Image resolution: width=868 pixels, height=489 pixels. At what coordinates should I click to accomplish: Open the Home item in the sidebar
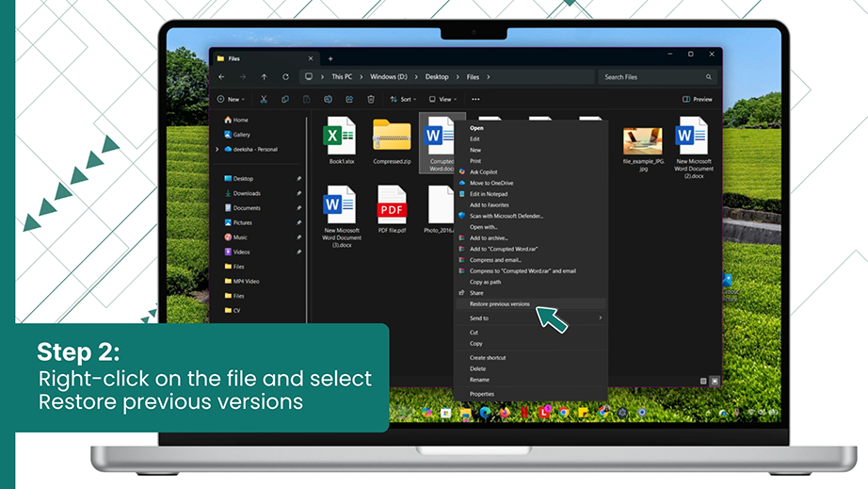point(236,120)
